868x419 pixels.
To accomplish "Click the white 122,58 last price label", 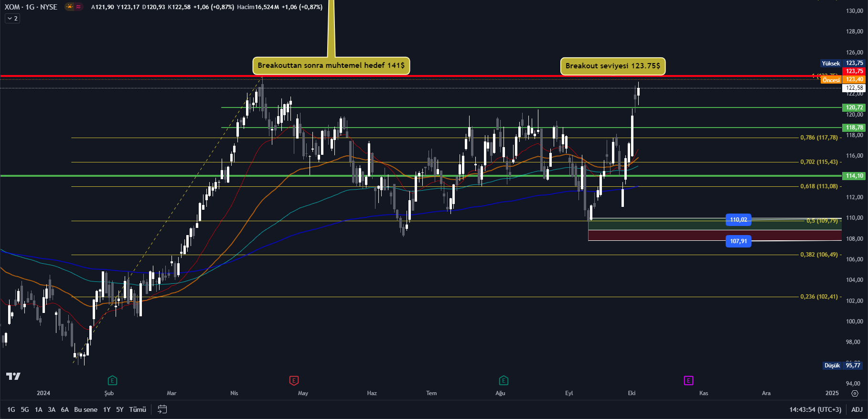I will 855,88.
